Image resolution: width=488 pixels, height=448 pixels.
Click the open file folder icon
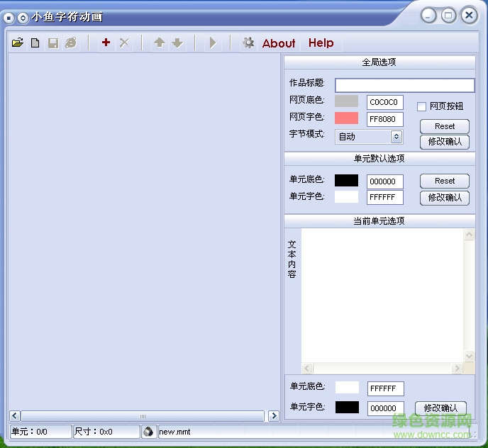[x=18, y=43]
